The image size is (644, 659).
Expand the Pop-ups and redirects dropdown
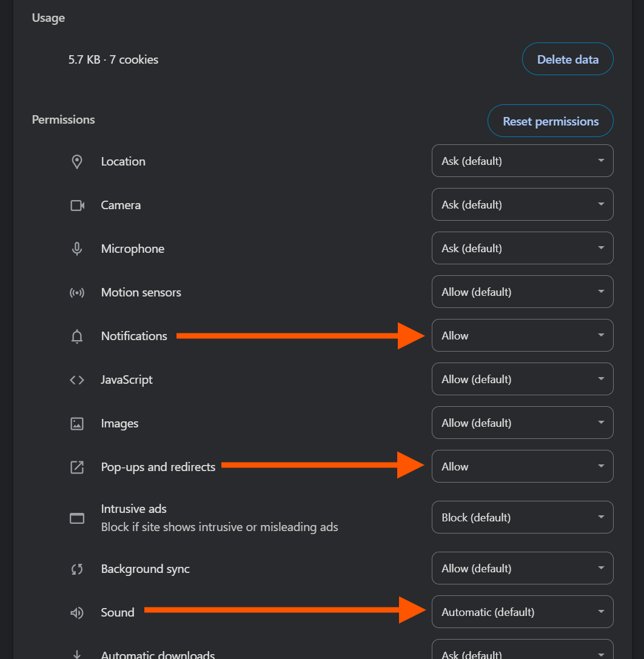click(x=523, y=466)
